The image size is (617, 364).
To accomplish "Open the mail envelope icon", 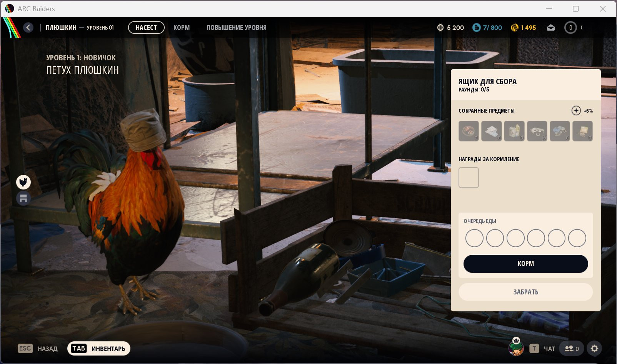I will coord(551,28).
